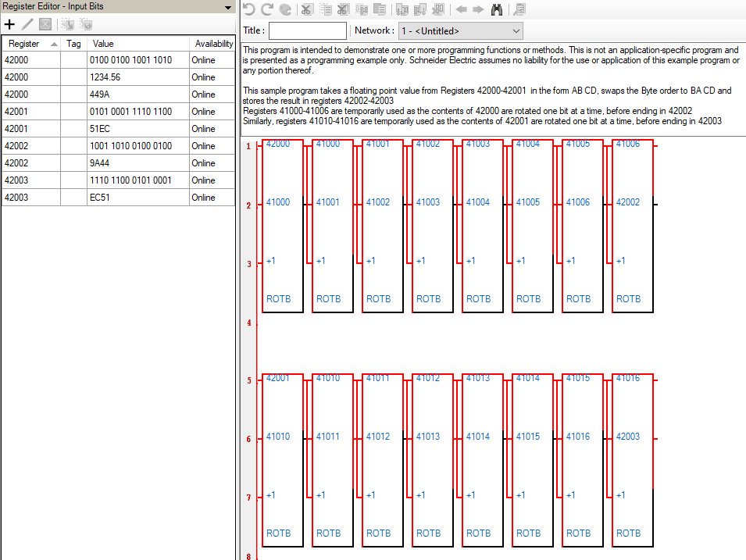The width and height of the screenshot is (746, 560).
Task: Click rung number 1 marker
Action: (x=248, y=147)
